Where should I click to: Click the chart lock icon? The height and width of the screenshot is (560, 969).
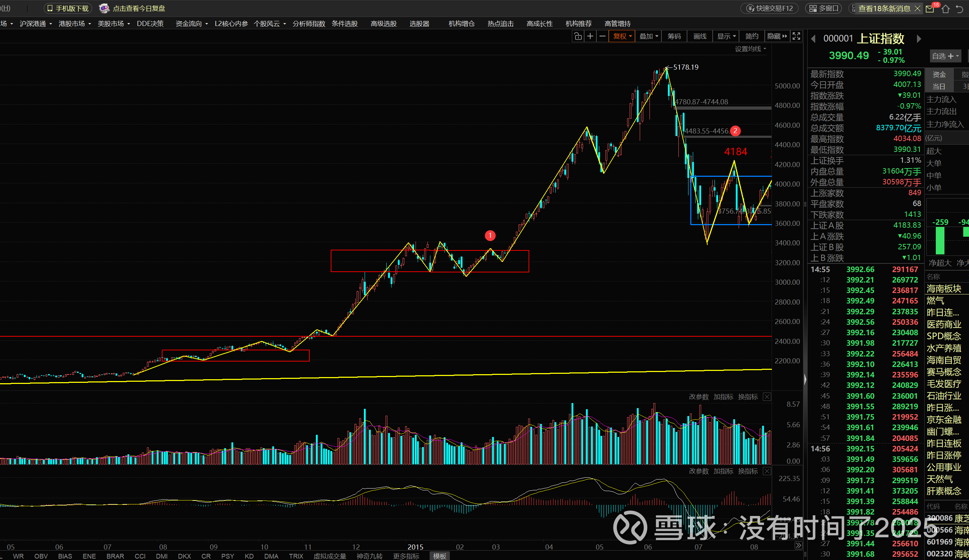tap(578, 36)
